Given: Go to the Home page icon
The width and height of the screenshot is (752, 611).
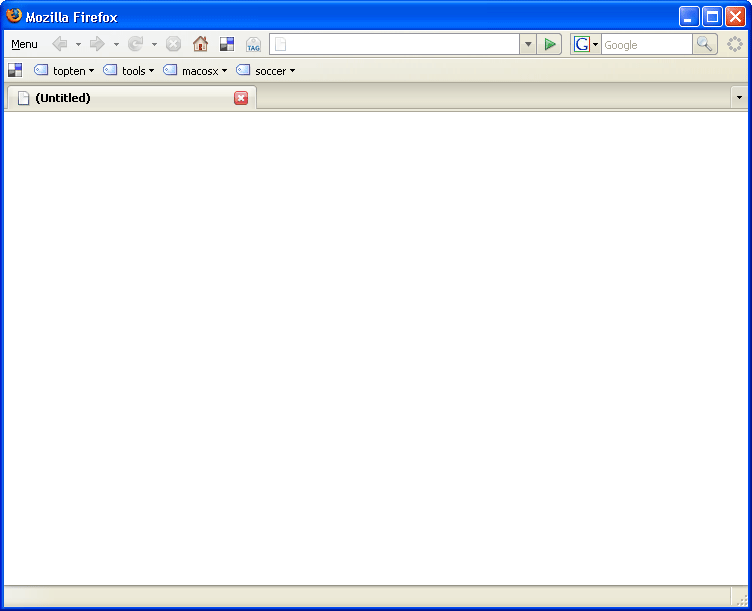Looking at the screenshot, I should coord(200,44).
